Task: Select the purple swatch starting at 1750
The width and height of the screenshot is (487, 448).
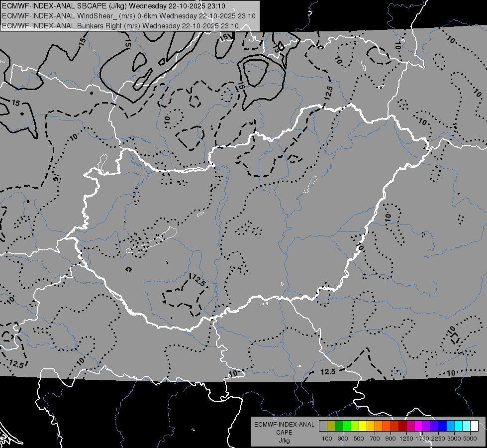Action: (427, 426)
